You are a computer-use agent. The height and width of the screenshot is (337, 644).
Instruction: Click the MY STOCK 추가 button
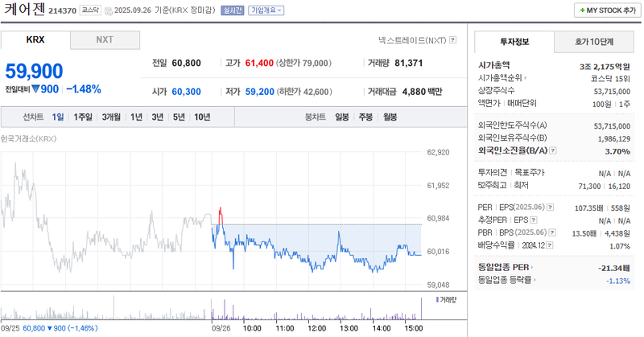[x=608, y=10]
